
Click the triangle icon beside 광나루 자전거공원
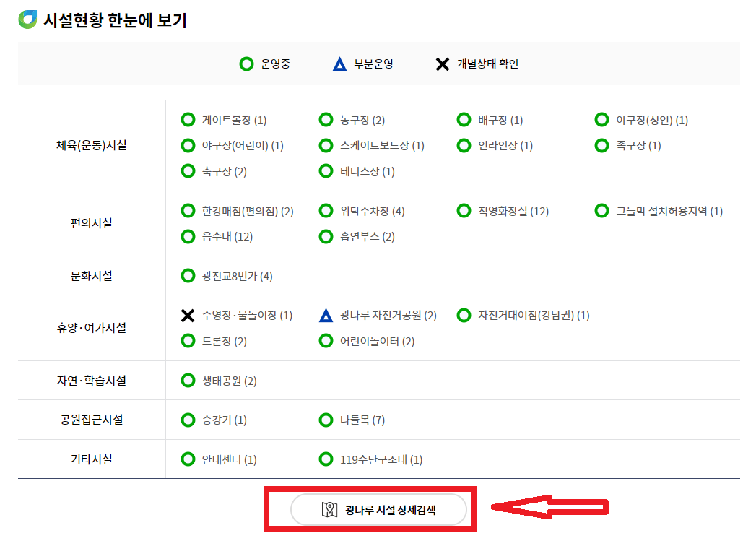click(x=325, y=316)
